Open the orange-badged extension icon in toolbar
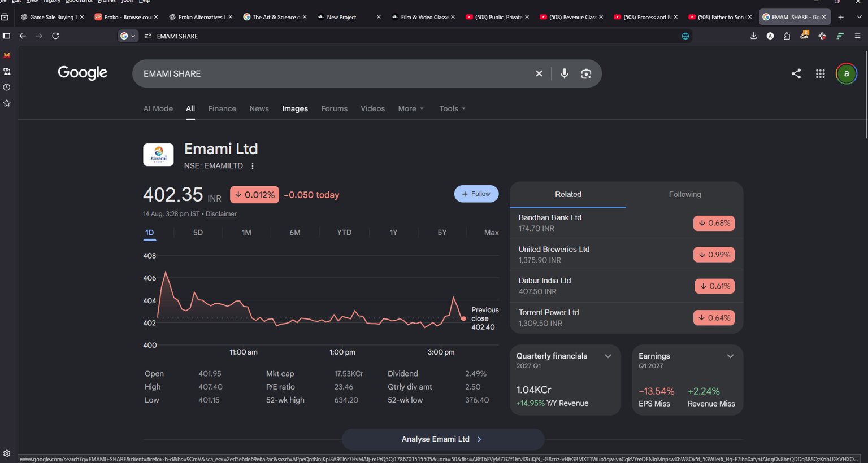 804,36
